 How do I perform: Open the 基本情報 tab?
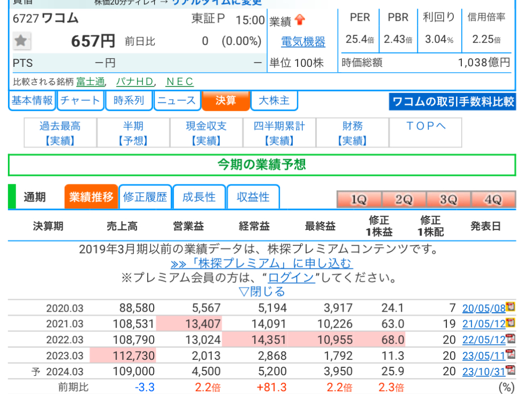pyautogui.click(x=32, y=101)
